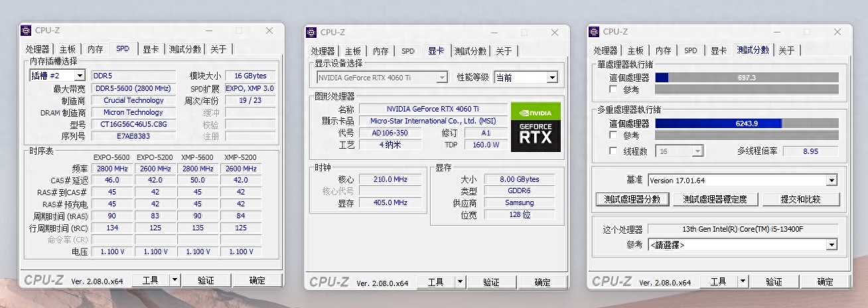
Task: Click the serial number E7AE8383 field
Action: coord(133,136)
